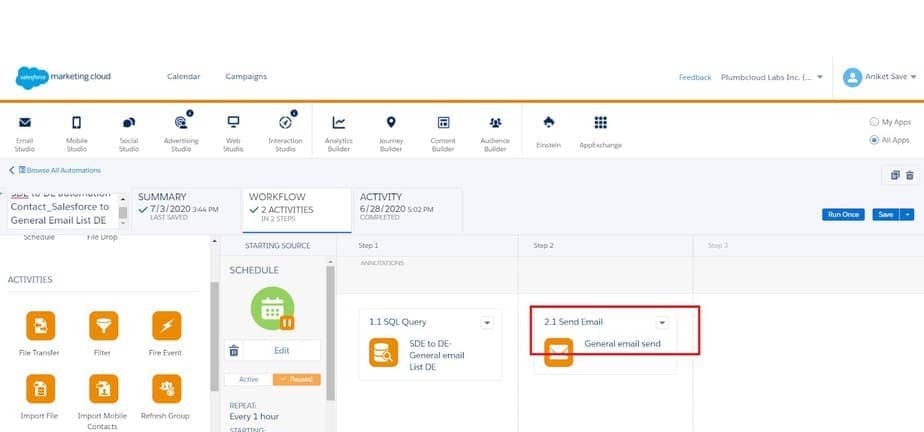Select the My Apps radio button

tap(874, 122)
